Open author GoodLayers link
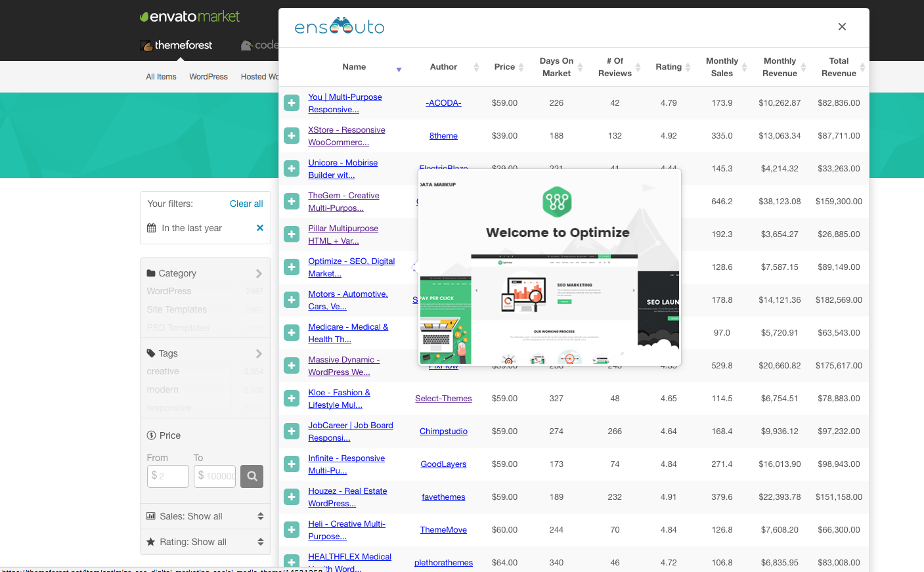This screenshot has width=924, height=572. [443, 464]
